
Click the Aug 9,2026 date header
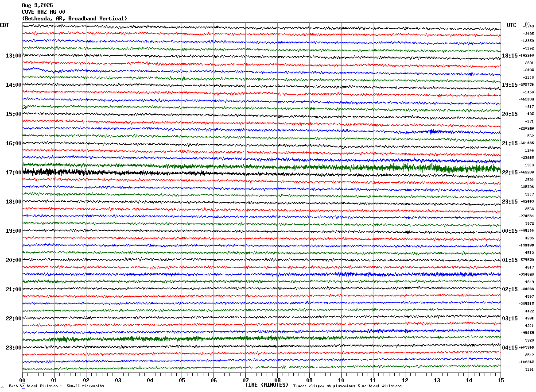coord(37,5)
